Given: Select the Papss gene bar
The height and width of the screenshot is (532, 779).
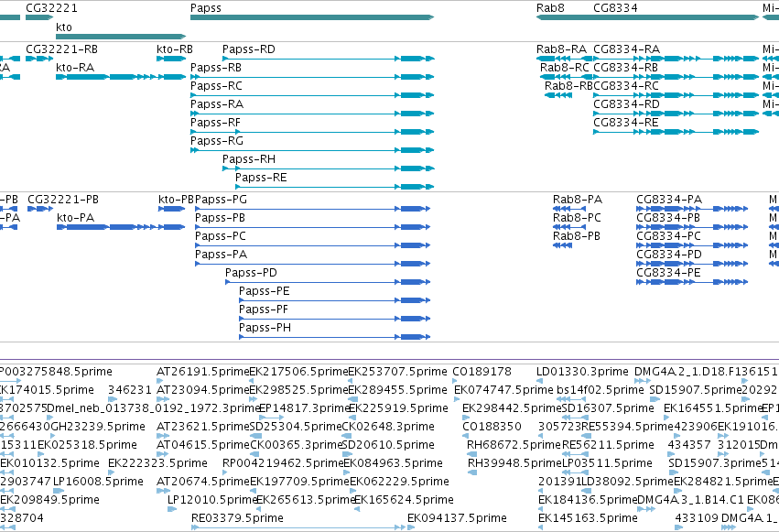Looking at the screenshot, I should (x=312, y=17).
